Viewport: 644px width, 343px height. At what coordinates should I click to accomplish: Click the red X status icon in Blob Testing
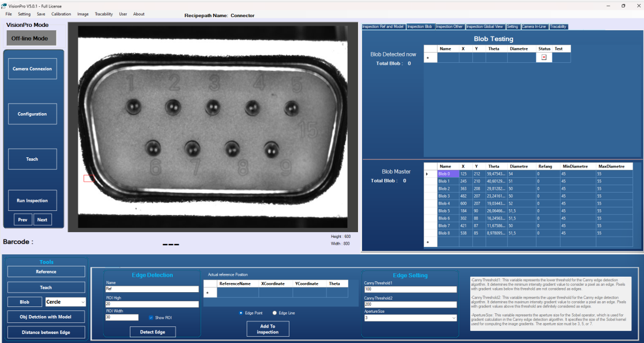544,57
